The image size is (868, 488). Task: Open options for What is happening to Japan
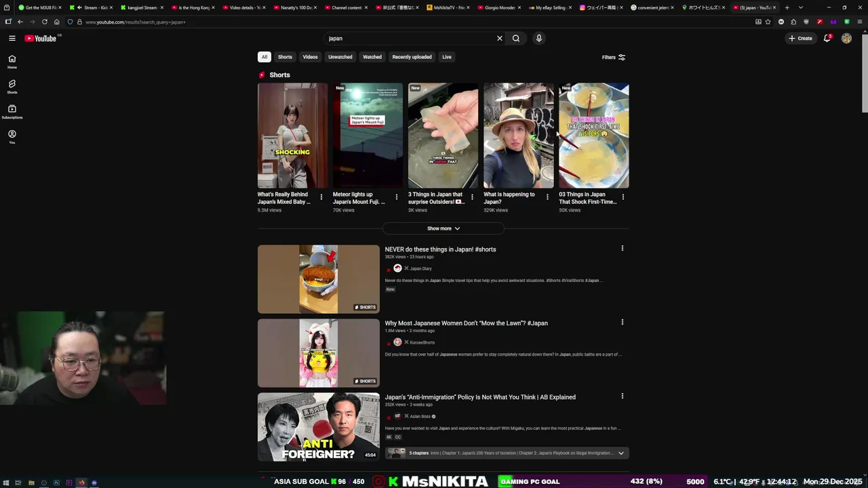point(547,197)
